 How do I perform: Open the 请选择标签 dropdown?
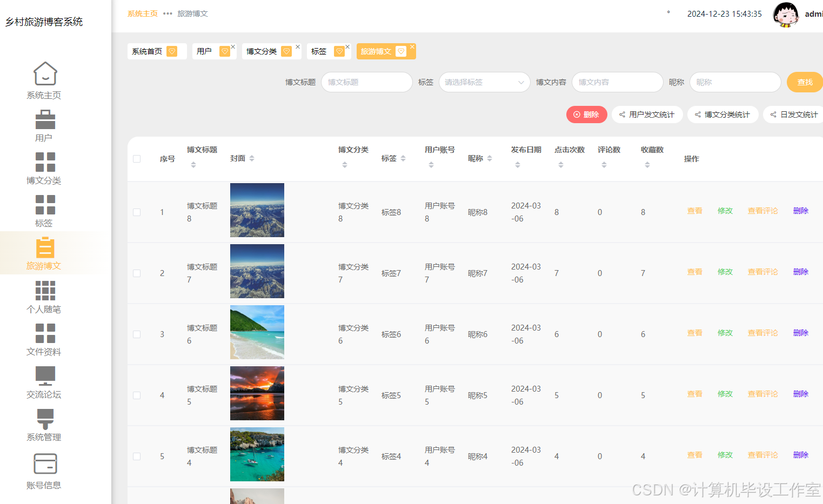point(485,82)
